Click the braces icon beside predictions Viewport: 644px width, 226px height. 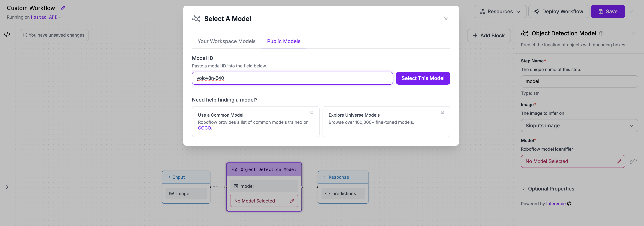[327, 194]
